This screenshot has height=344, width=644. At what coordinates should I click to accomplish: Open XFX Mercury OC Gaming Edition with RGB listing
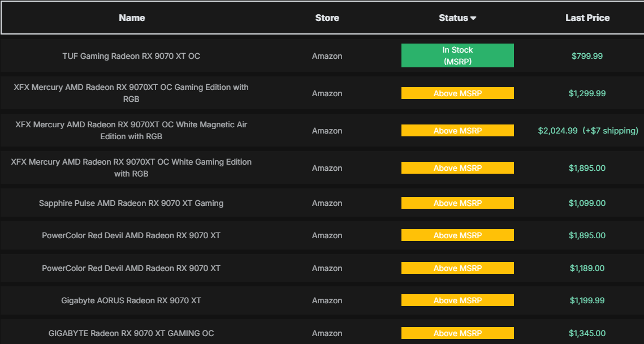pyautogui.click(x=131, y=93)
